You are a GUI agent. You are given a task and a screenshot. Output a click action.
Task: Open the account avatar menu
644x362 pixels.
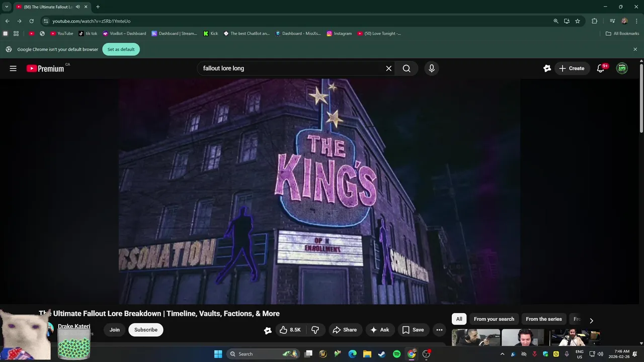coord(622,68)
